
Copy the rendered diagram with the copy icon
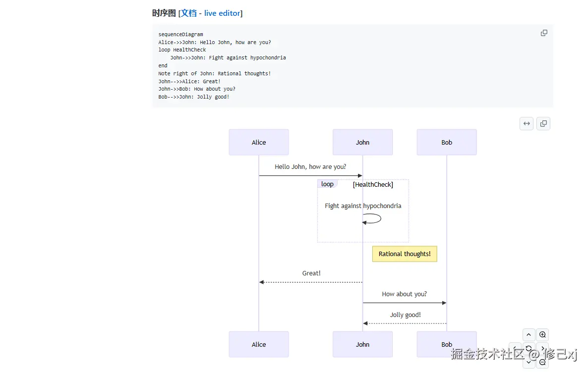point(543,123)
